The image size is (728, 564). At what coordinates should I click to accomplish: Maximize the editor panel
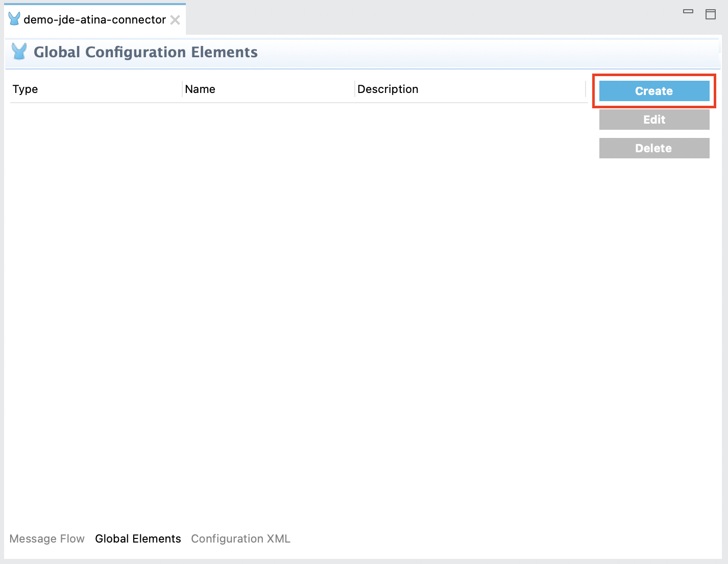click(x=710, y=14)
